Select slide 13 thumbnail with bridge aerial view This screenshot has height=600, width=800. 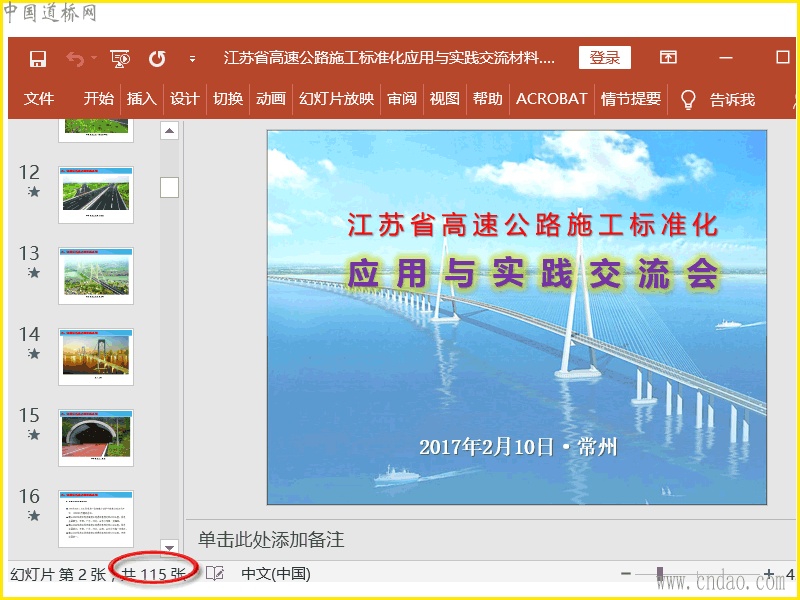[96, 276]
